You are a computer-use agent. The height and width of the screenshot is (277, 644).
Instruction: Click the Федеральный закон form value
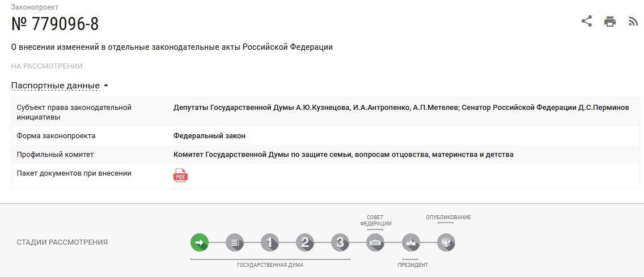click(x=209, y=135)
